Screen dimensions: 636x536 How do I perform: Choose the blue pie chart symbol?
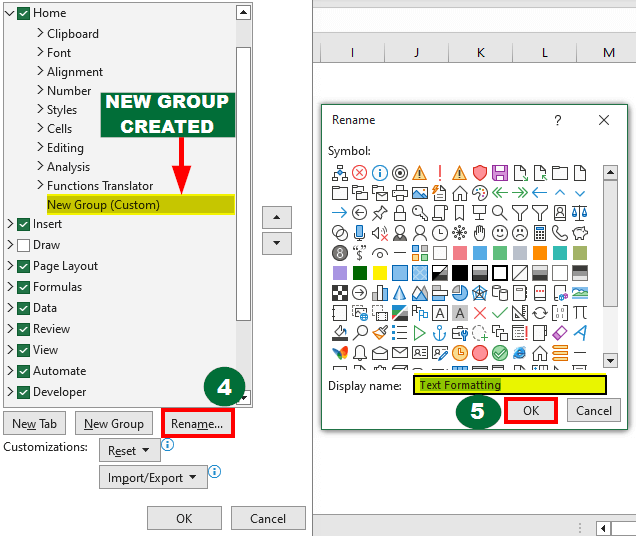click(460, 293)
